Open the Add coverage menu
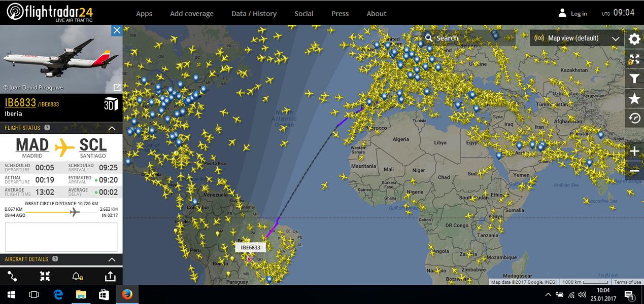 pyautogui.click(x=192, y=14)
